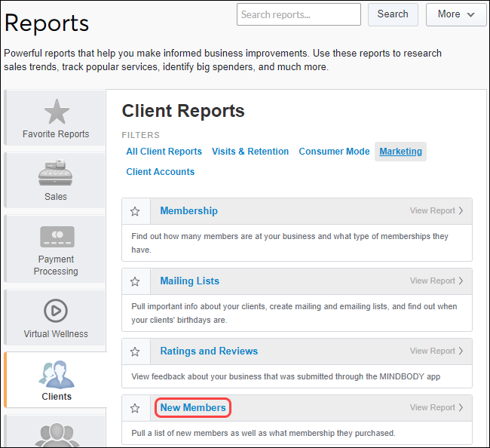The image size is (490, 448).
Task: Open Payment Processing card icon
Action: 56,237
